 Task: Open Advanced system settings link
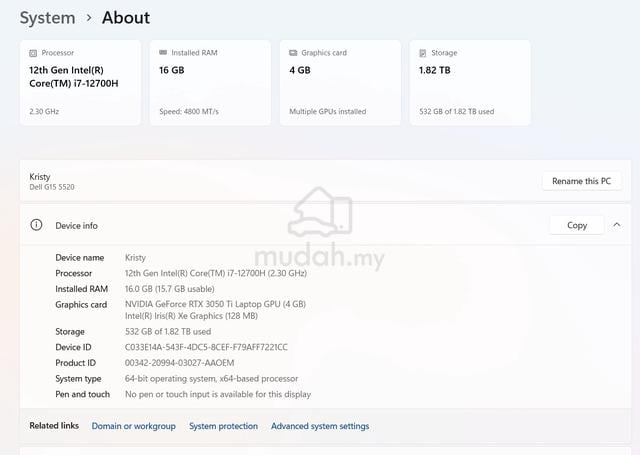320,426
